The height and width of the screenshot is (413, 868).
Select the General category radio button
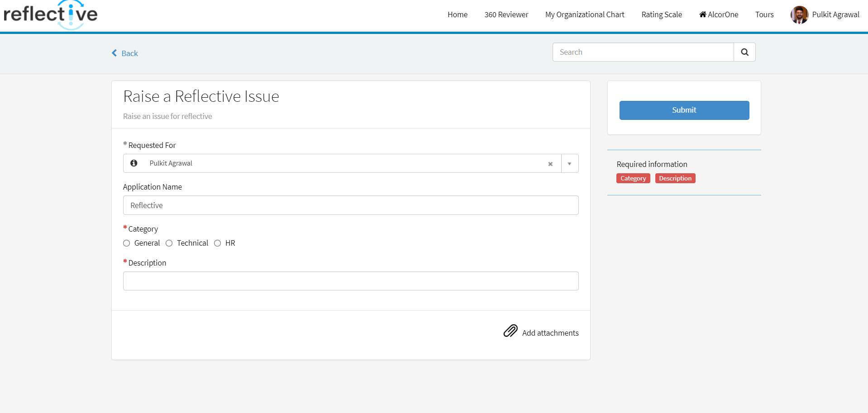127,243
